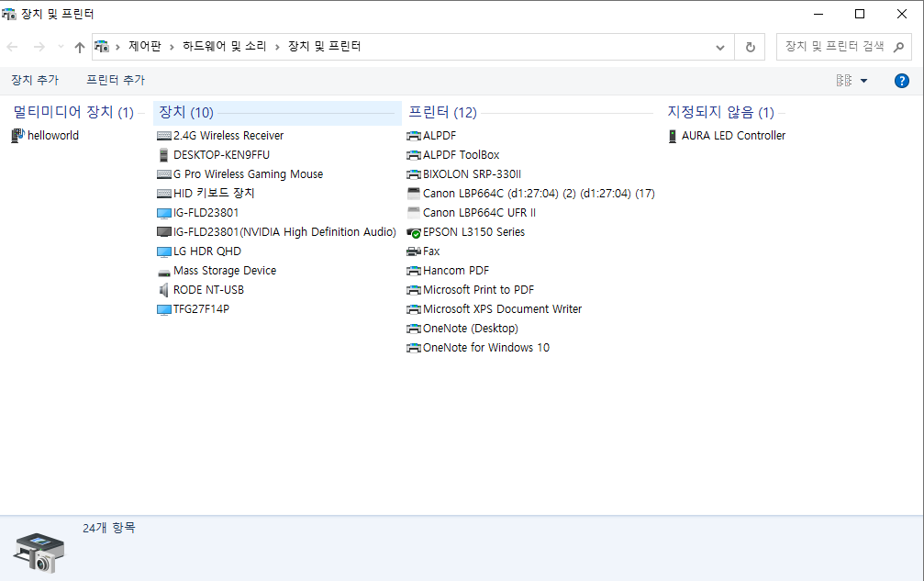Click the Microsoft XPS Document Writer icon
Screen dimensions: 924x581
[x=414, y=309]
